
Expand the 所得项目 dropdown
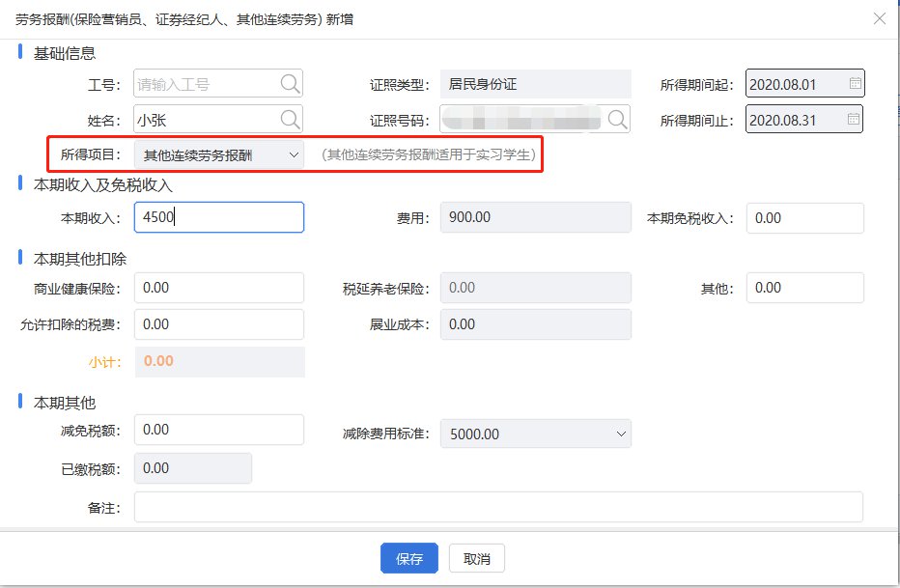(x=219, y=154)
